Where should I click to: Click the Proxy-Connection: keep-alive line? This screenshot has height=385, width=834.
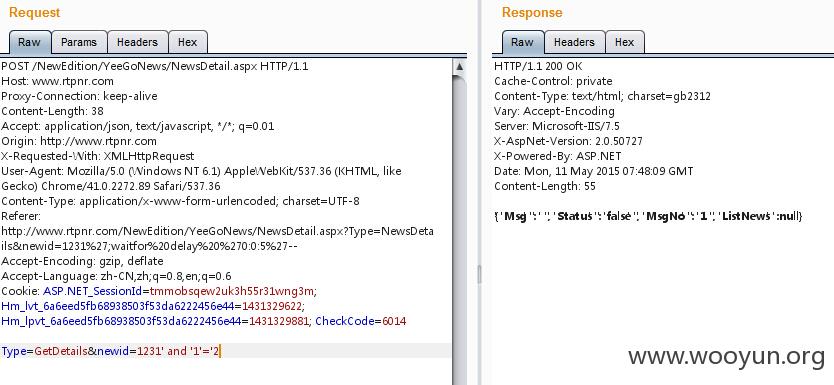point(79,96)
